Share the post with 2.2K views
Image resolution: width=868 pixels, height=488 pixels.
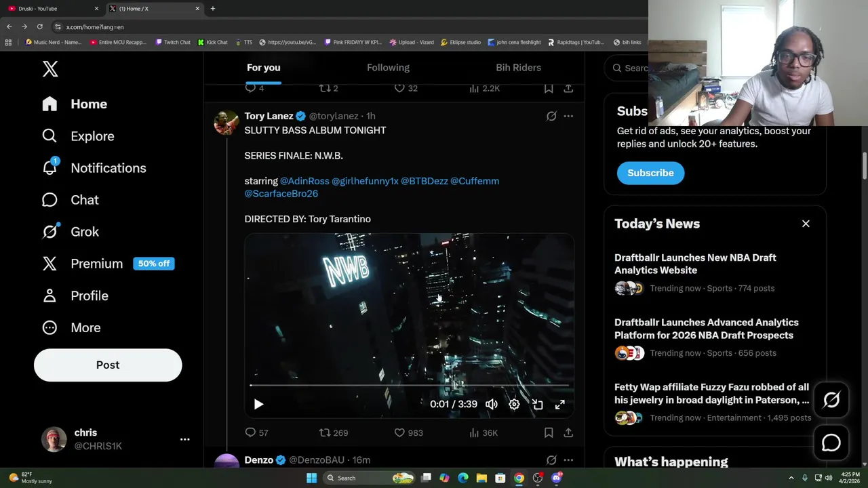(568, 88)
